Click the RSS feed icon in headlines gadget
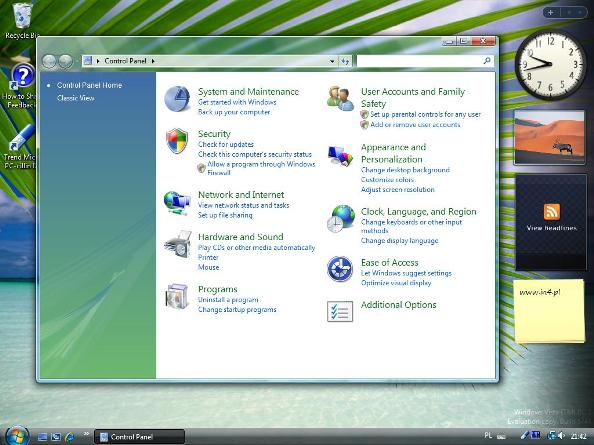 click(x=552, y=212)
